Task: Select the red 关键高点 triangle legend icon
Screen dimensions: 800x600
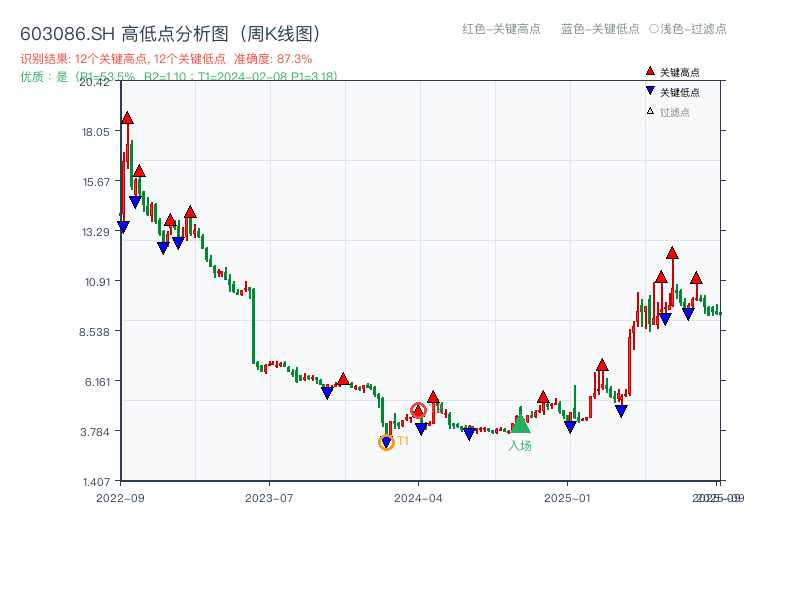Action: point(650,71)
